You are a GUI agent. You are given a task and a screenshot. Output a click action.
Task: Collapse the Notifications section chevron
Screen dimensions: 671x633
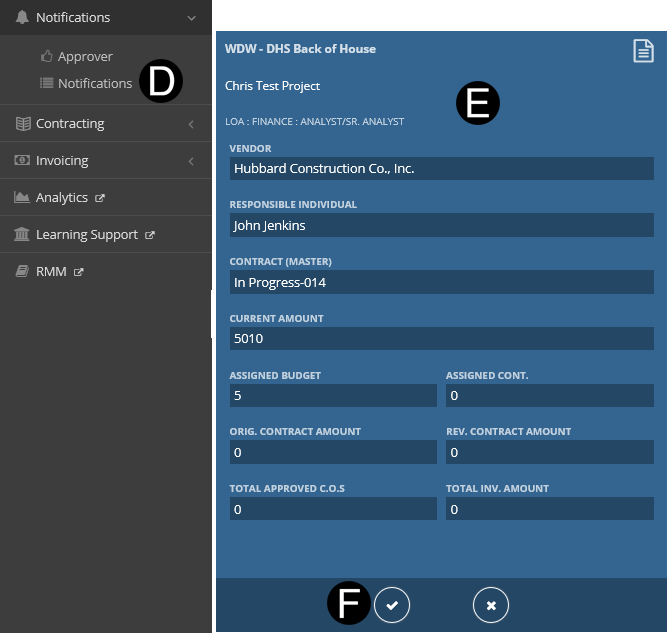click(191, 17)
